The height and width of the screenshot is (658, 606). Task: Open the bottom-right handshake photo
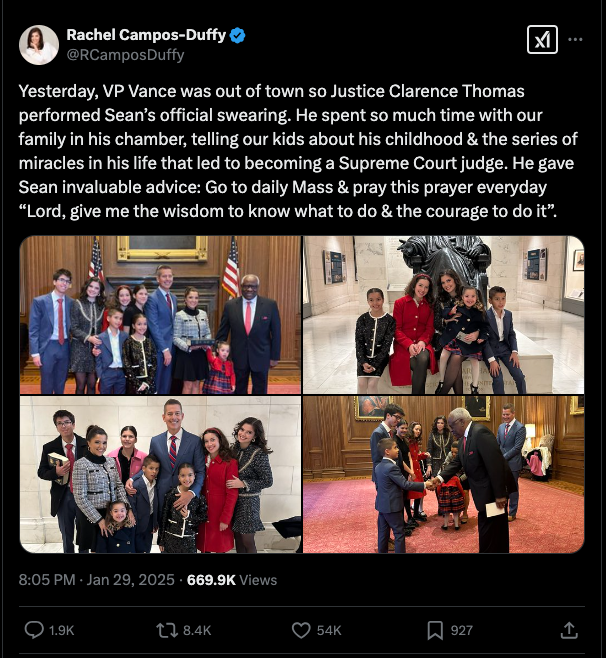tap(444, 475)
